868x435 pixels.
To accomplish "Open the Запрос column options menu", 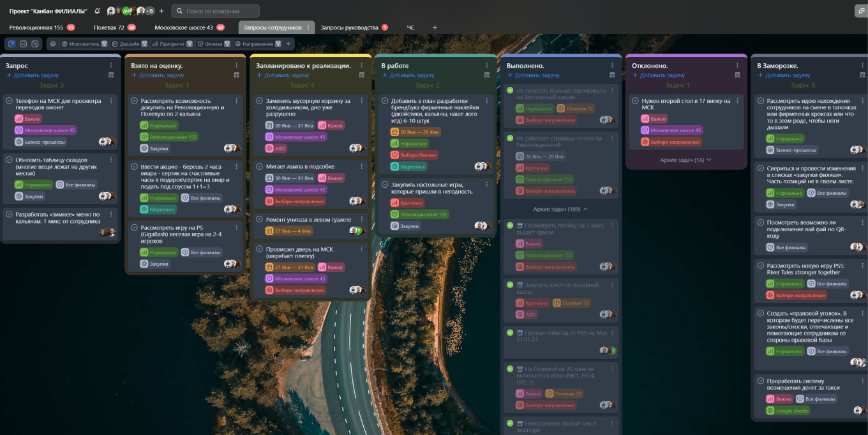I will (111, 65).
